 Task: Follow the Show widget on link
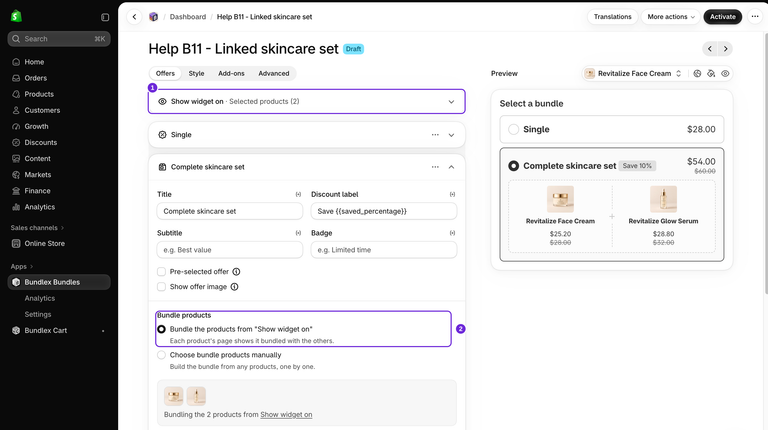click(286, 415)
